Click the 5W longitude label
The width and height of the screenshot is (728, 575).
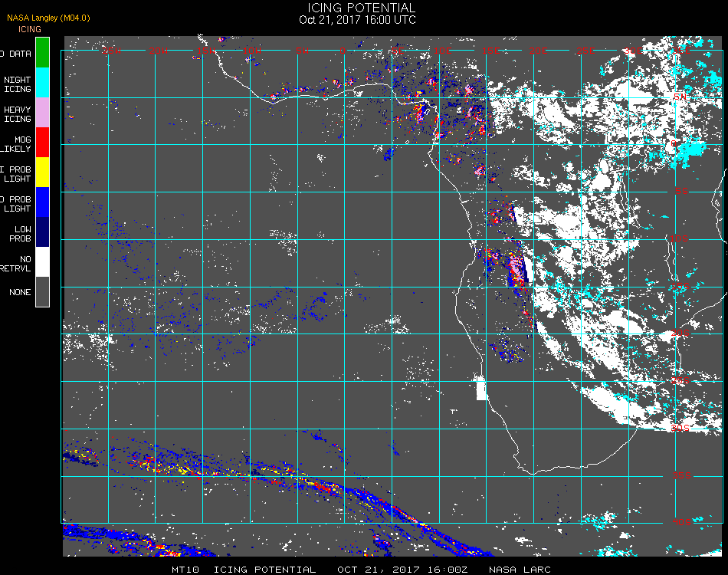pyautogui.click(x=302, y=51)
